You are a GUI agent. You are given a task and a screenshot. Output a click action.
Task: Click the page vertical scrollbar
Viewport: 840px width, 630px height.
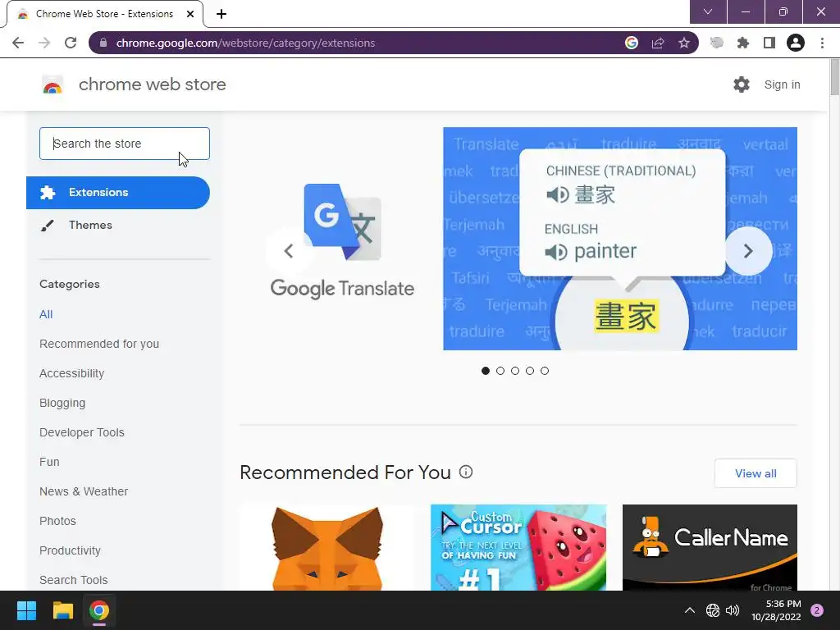pyautogui.click(x=834, y=78)
